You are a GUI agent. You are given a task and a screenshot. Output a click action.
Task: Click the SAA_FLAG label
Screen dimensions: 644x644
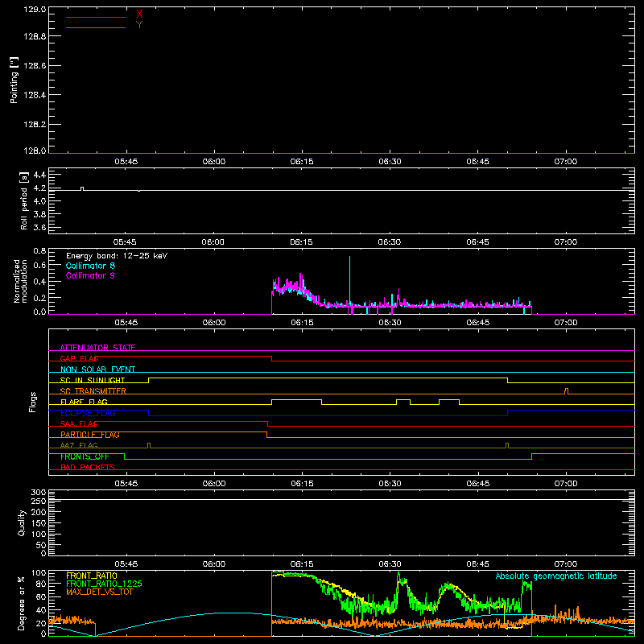79,423
